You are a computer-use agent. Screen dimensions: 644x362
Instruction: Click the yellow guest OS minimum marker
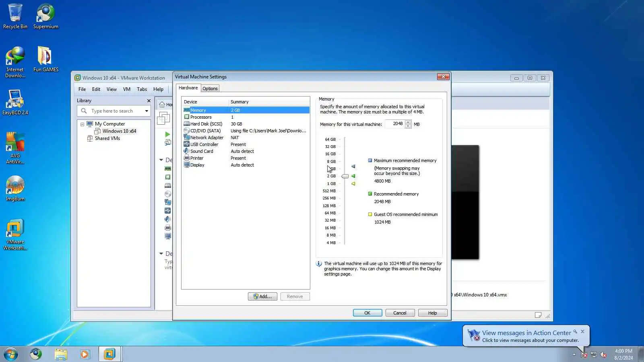353,184
